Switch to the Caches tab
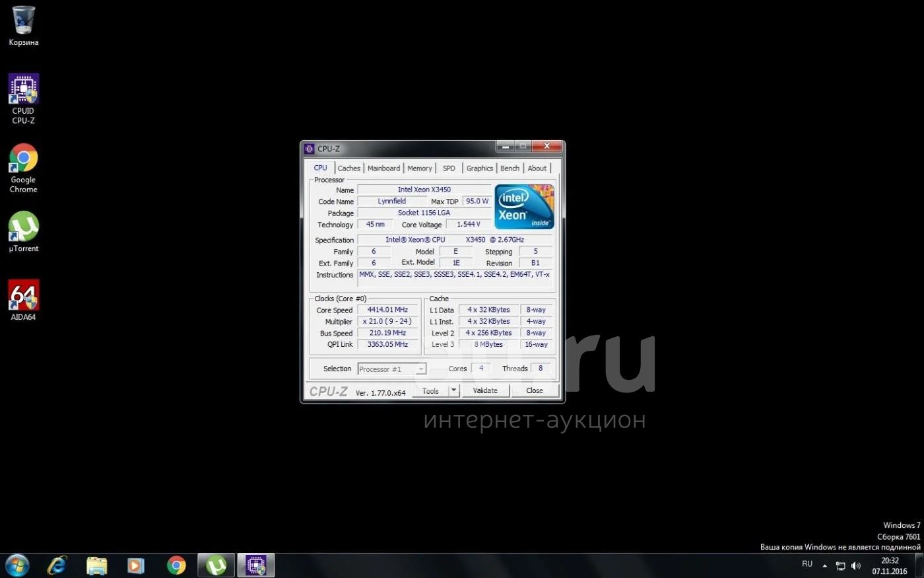924x578 pixels. coord(349,168)
